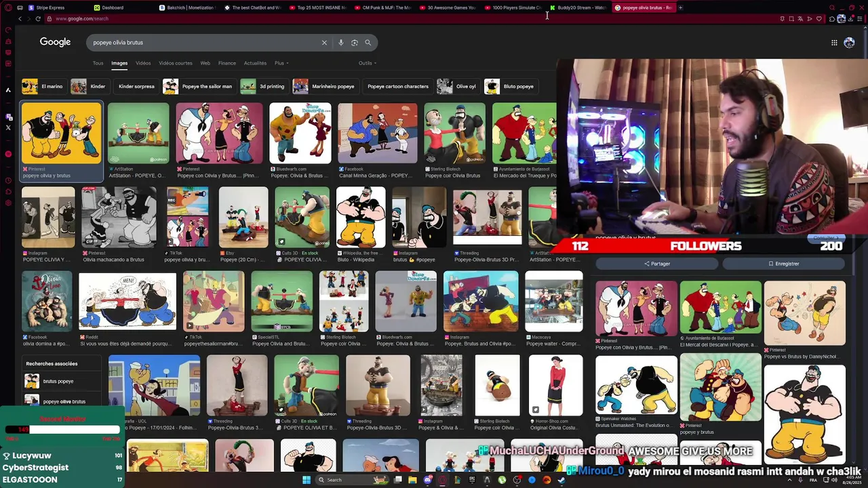Open the Google apps grid icon

(834, 43)
